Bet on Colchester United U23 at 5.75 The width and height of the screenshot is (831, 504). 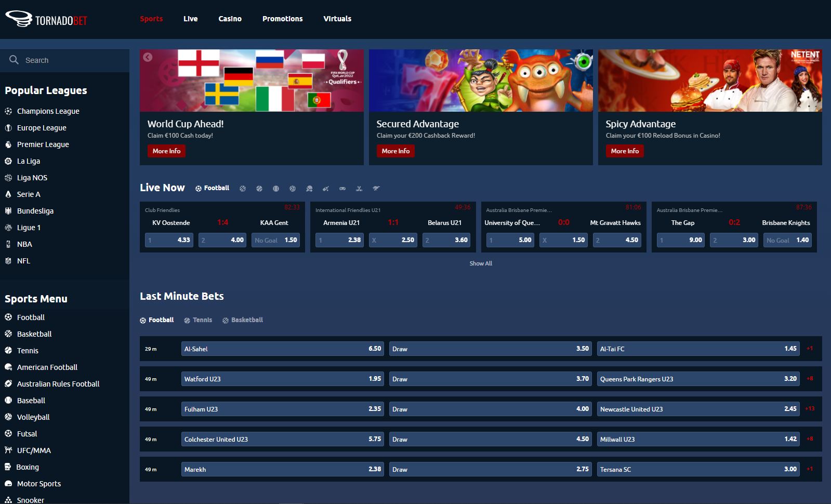click(283, 439)
